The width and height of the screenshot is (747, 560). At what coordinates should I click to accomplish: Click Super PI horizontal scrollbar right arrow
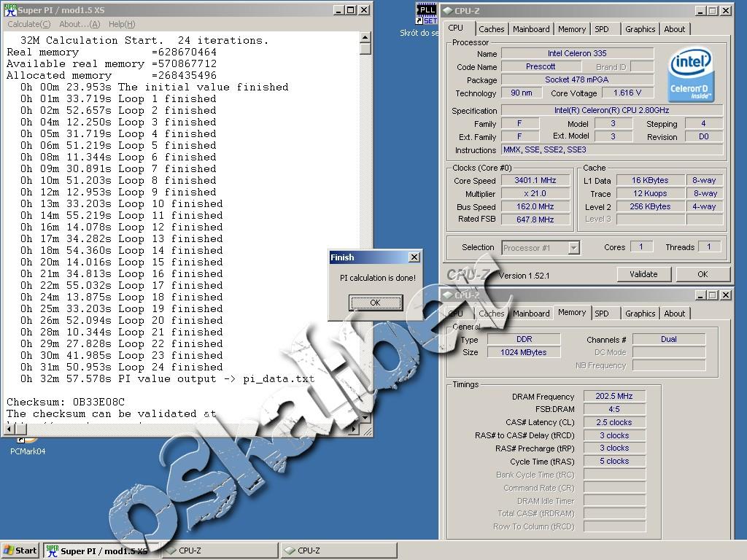click(x=353, y=429)
